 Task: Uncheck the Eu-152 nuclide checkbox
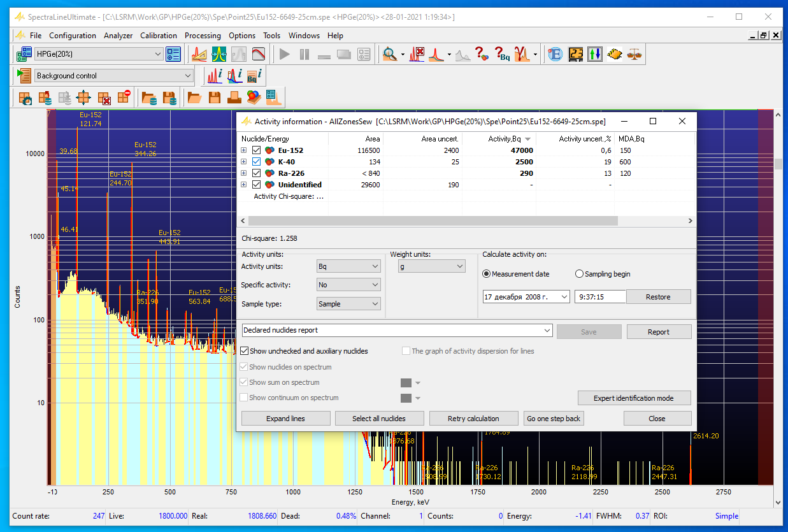(257, 150)
